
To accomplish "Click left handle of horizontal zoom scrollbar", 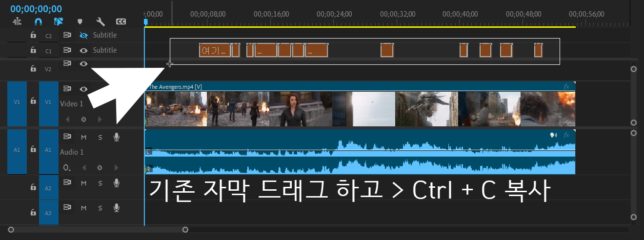I will pos(11,229).
